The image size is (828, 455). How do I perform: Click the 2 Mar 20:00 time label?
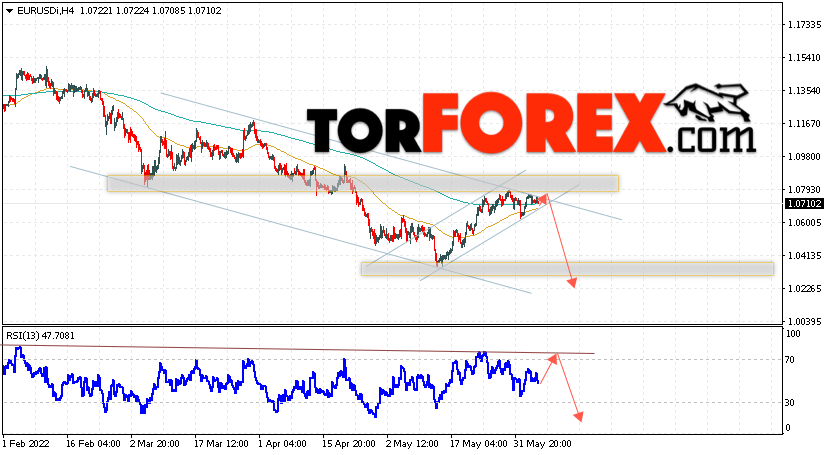point(155,444)
